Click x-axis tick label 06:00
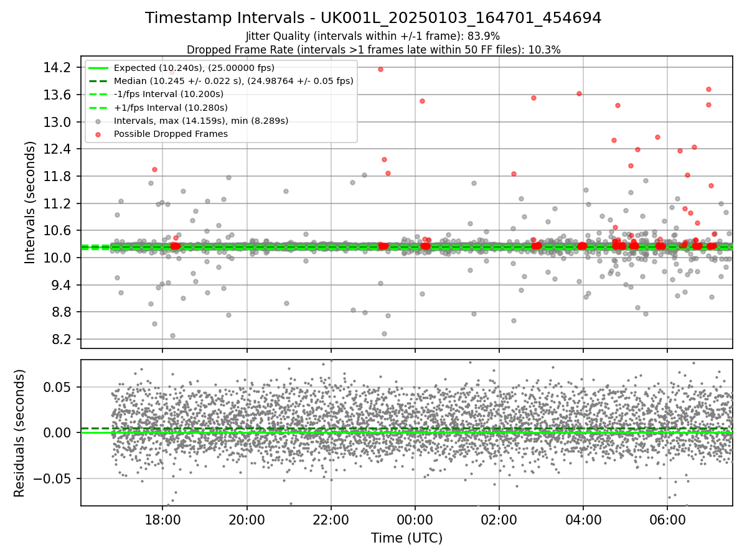The height and width of the screenshot is (560, 747). 667,519
